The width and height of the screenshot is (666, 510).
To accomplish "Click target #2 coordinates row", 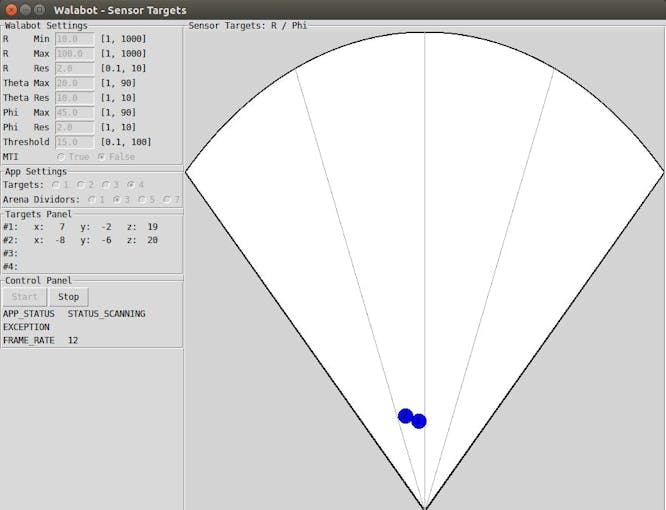I will click(x=81, y=240).
